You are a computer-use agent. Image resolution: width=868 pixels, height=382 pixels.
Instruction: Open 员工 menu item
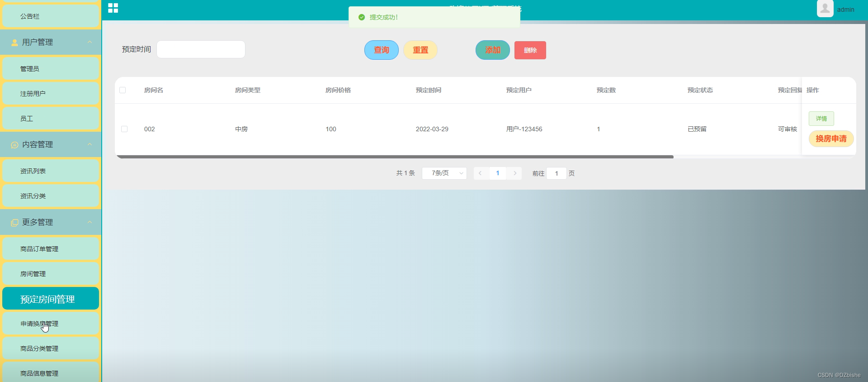pyautogui.click(x=51, y=118)
